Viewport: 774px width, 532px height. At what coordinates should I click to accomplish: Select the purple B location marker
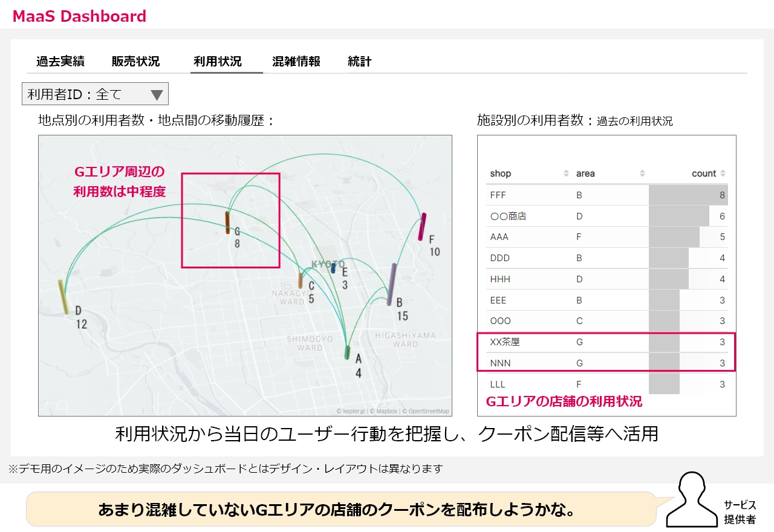click(392, 284)
